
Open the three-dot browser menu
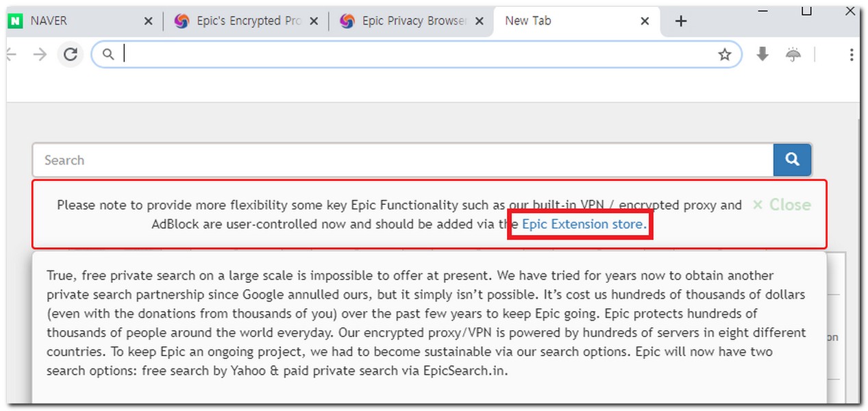pyautogui.click(x=851, y=54)
